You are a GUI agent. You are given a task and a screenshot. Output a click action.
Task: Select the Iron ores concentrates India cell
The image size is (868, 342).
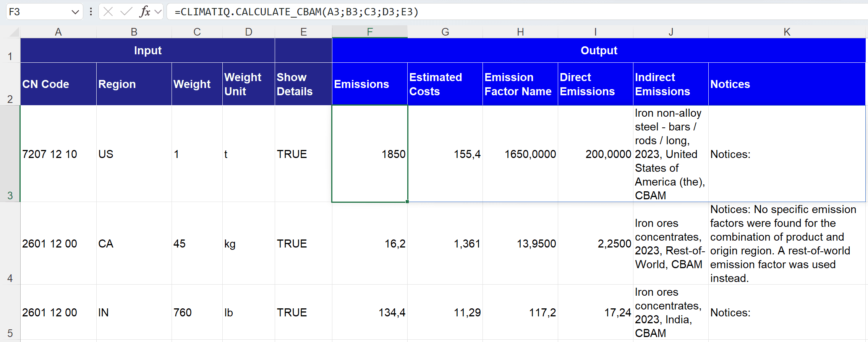click(670, 312)
